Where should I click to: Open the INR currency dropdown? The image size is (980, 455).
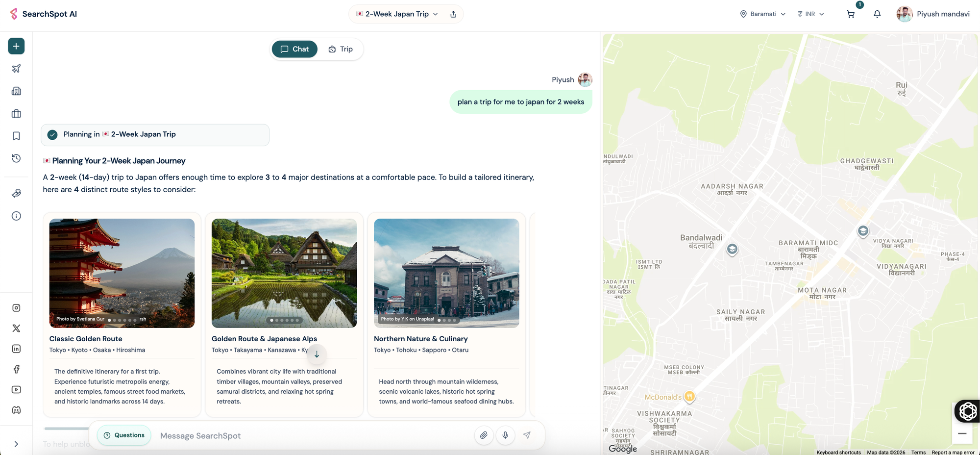(811, 14)
